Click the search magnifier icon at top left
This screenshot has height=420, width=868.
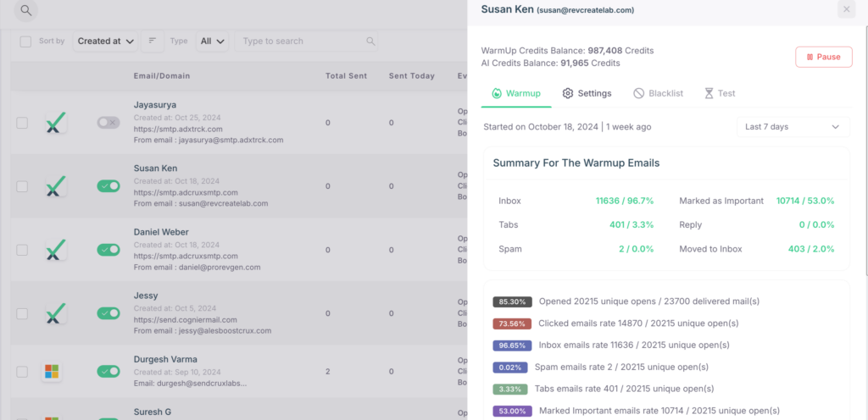coord(26,11)
